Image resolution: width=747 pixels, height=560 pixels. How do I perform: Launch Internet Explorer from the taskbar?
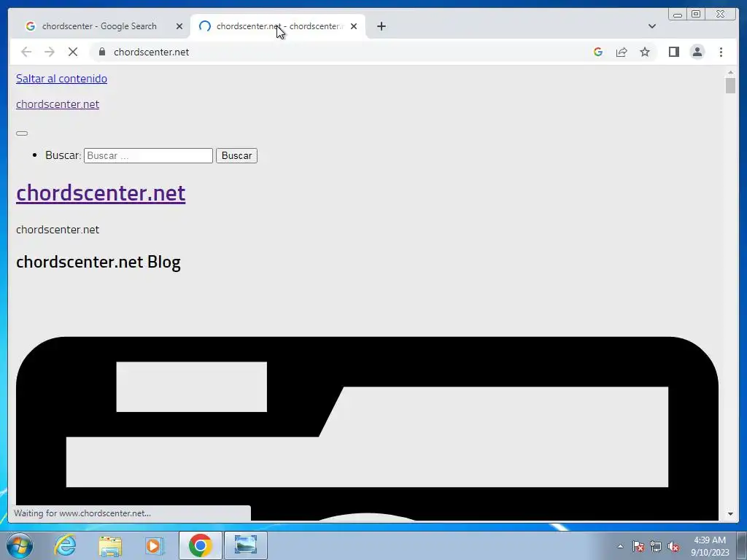click(65, 545)
